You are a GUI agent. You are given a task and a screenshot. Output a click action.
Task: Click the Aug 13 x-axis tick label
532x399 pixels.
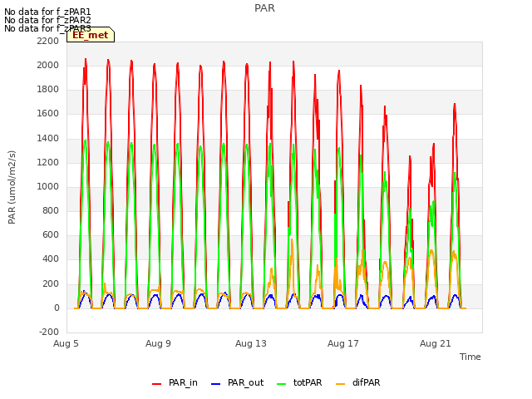251,343
